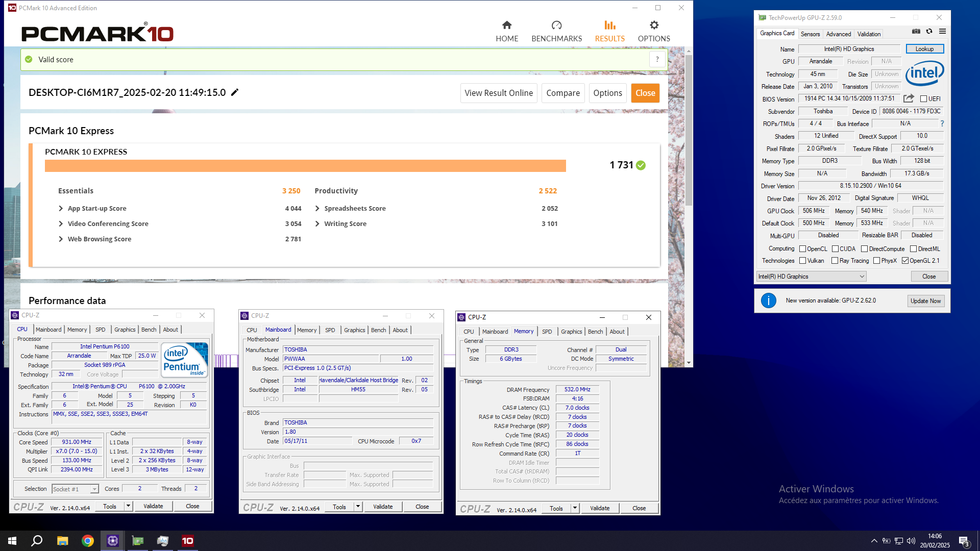
Task: Click Validate in CPU-Z Memory window
Action: tap(599, 508)
